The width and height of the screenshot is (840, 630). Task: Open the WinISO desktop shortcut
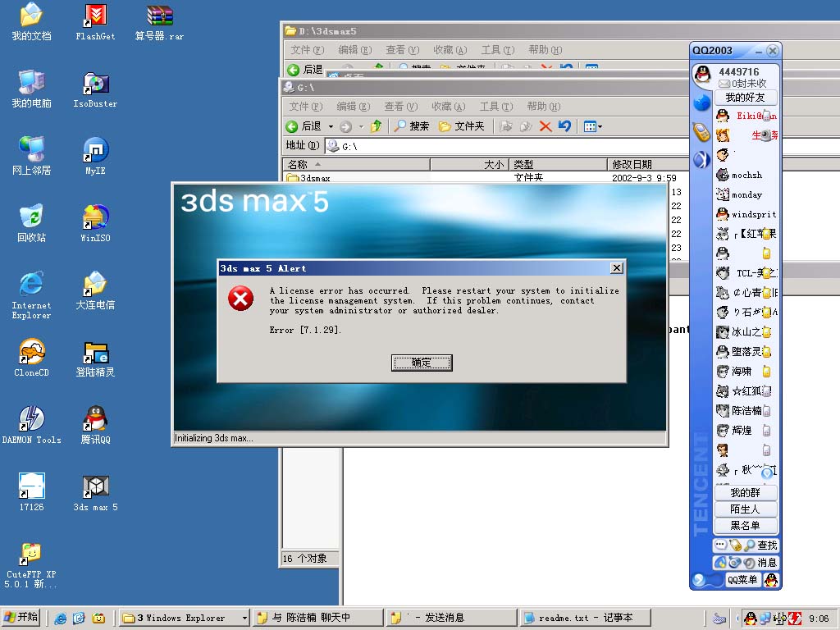95,223
